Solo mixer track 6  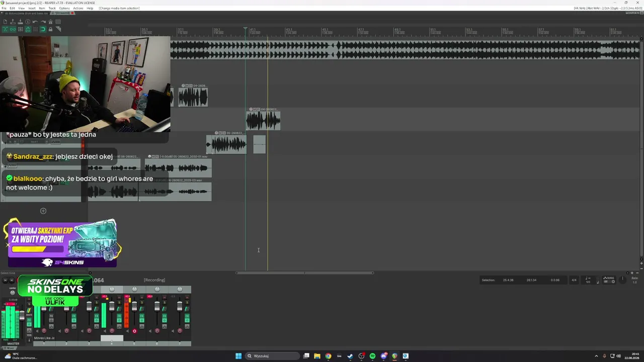pyautogui.click(x=165, y=302)
